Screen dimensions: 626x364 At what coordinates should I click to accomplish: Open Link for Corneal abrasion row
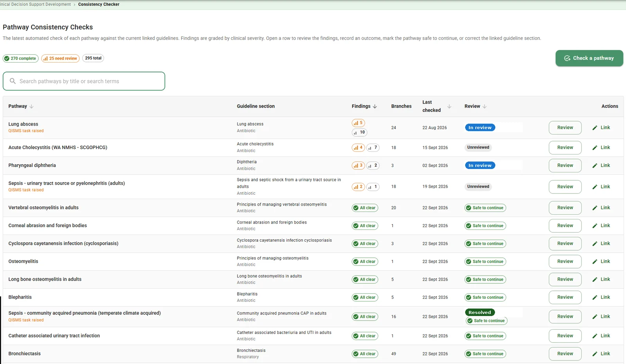tap(601, 226)
